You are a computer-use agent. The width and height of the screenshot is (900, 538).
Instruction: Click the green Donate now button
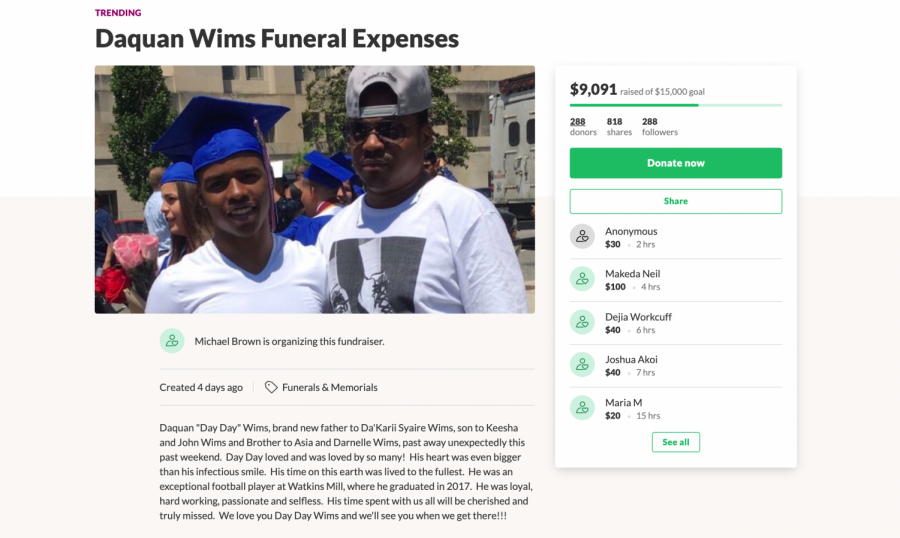pos(676,163)
